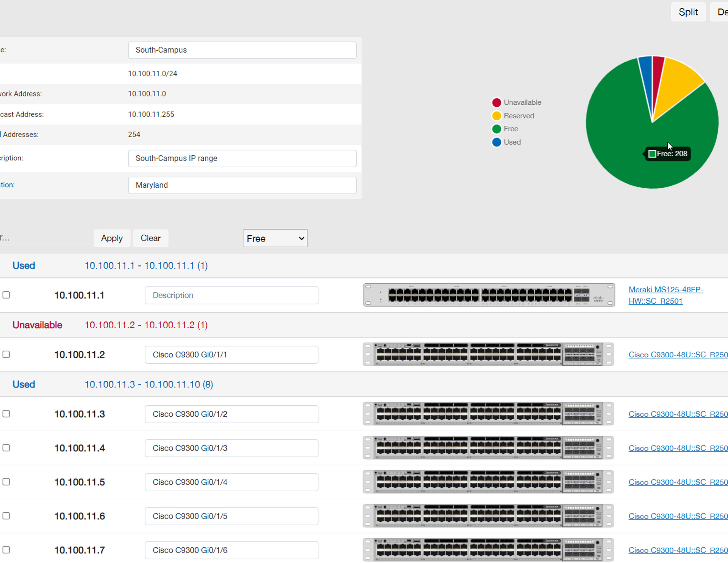Edit the Cisco C9300 Gi0/1/1 description field
The image size is (728, 563).
point(231,355)
